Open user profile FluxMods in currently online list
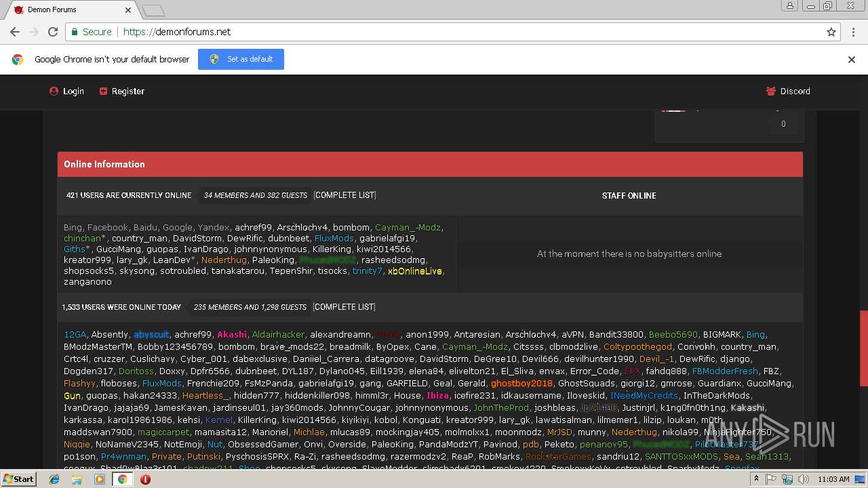868x488 pixels. (x=334, y=239)
